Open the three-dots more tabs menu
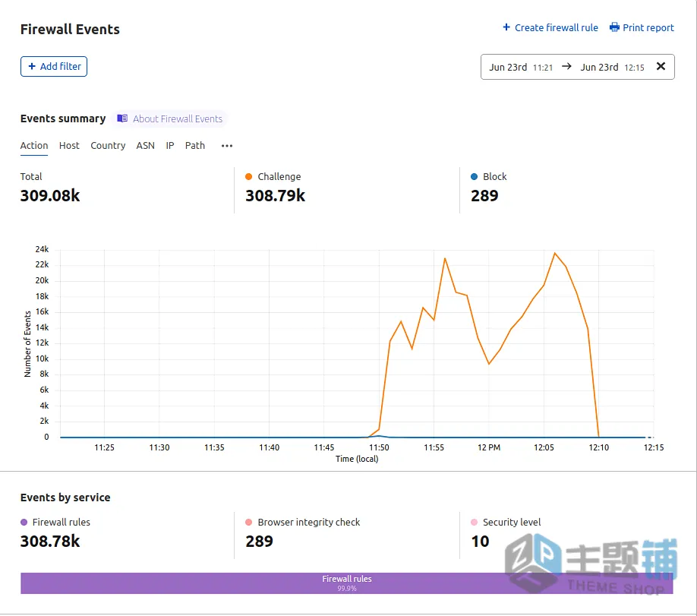Viewport: 697px width, 616px height. coord(227,146)
